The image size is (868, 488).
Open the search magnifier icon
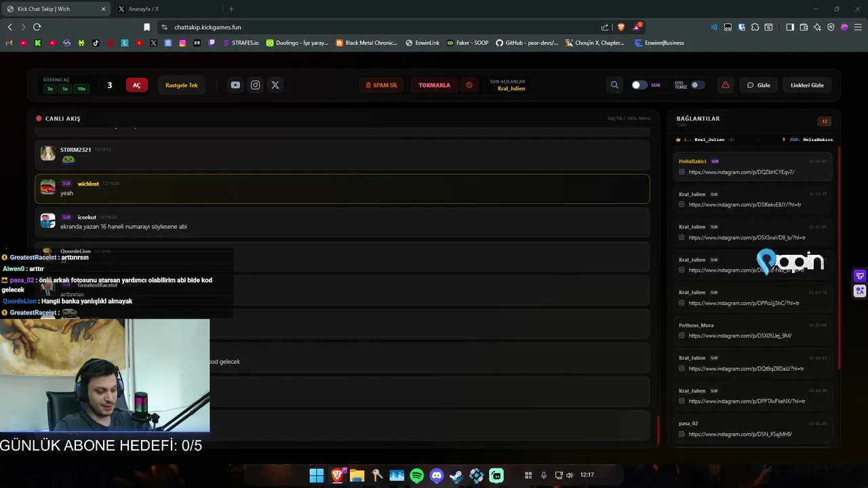point(614,85)
